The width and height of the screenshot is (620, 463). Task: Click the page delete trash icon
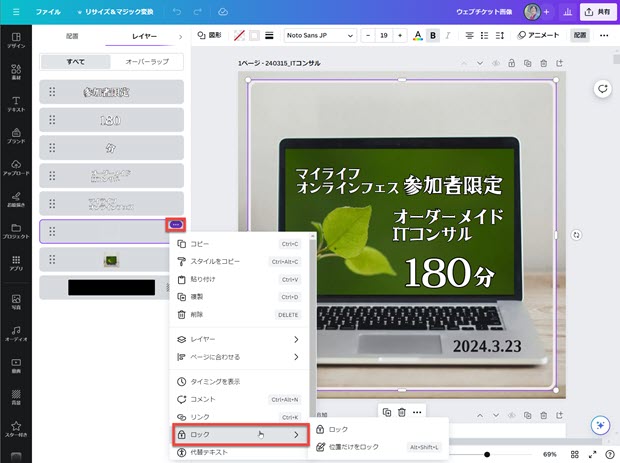tap(542, 63)
